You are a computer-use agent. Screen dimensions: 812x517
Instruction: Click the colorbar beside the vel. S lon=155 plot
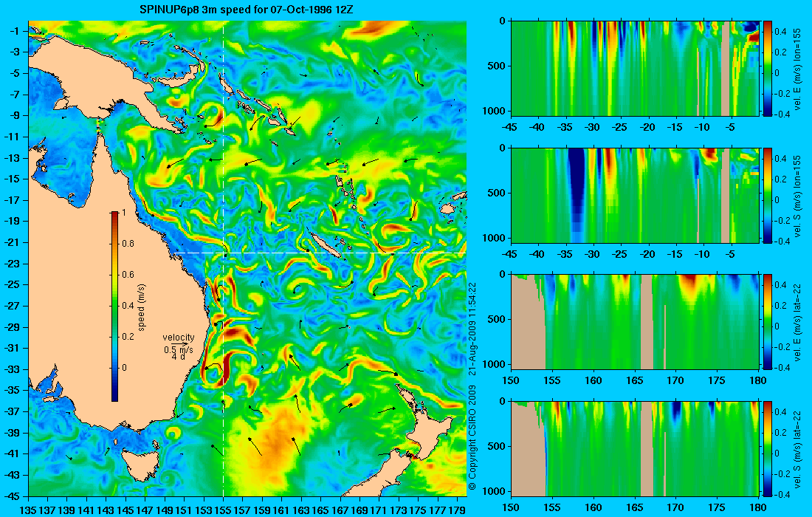coord(767,195)
